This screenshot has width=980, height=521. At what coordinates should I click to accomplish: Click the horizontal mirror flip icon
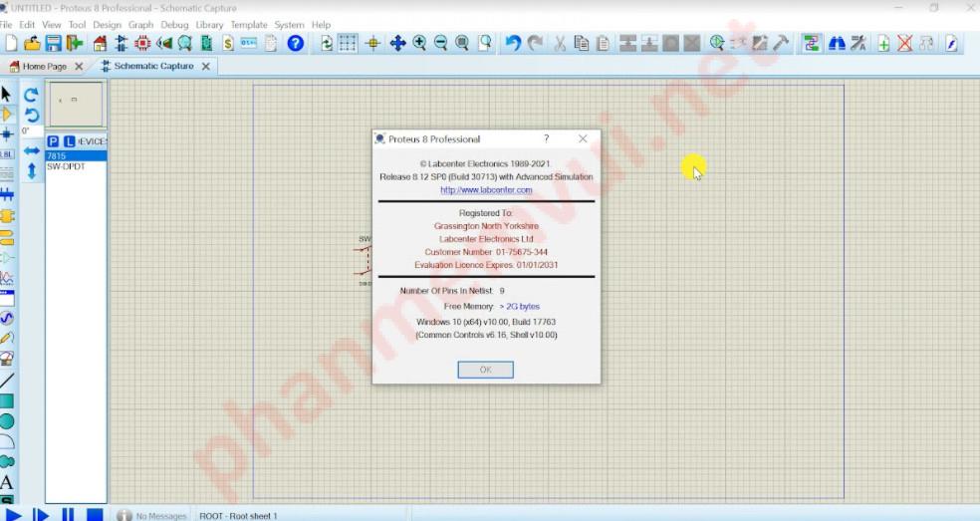pos(32,150)
